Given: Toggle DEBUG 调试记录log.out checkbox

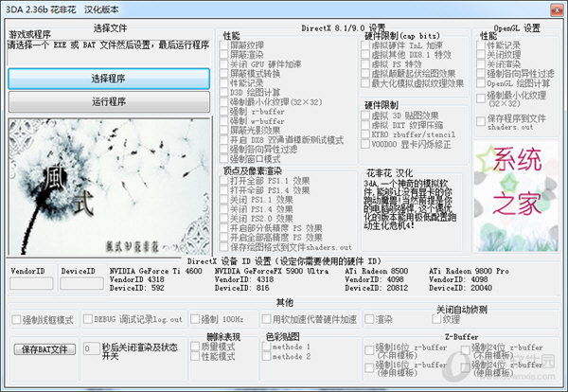Looking at the screenshot, I should pyautogui.click(x=88, y=319).
